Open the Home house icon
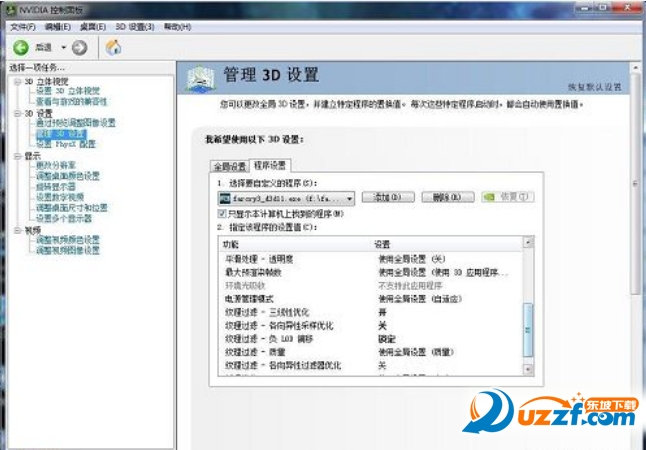This screenshot has height=450, width=646. coord(113,47)
